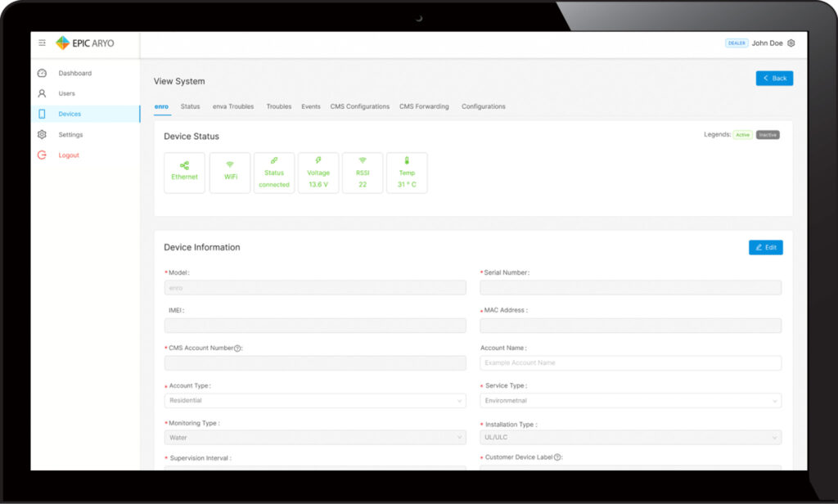Click the WiFi status tile
838x504 pixels.
point(230,173)
